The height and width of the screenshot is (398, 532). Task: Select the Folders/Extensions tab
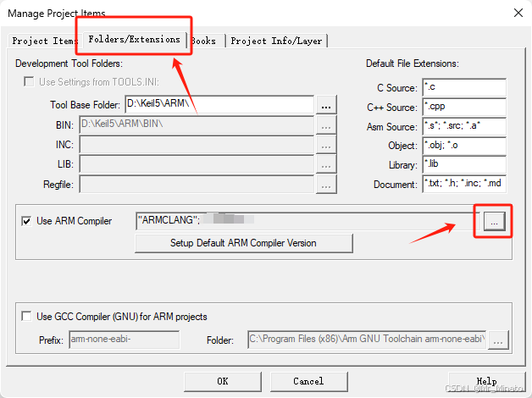(134, 40)
